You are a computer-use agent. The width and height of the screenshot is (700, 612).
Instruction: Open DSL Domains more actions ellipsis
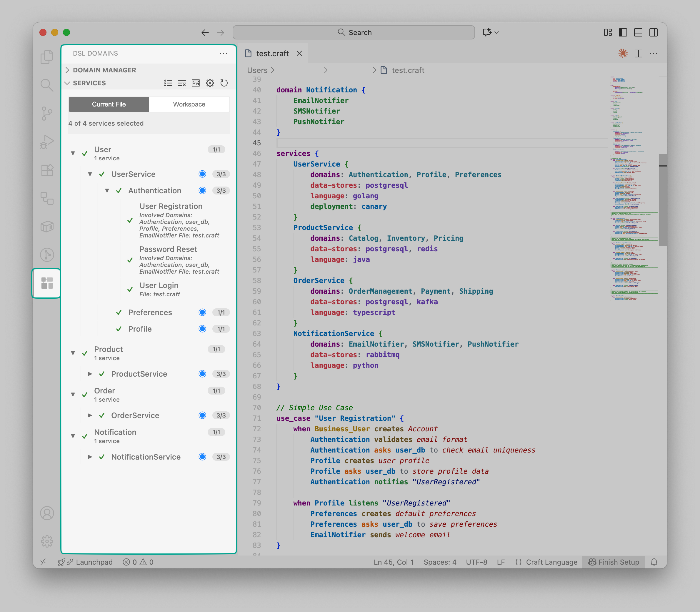(224, 53)
